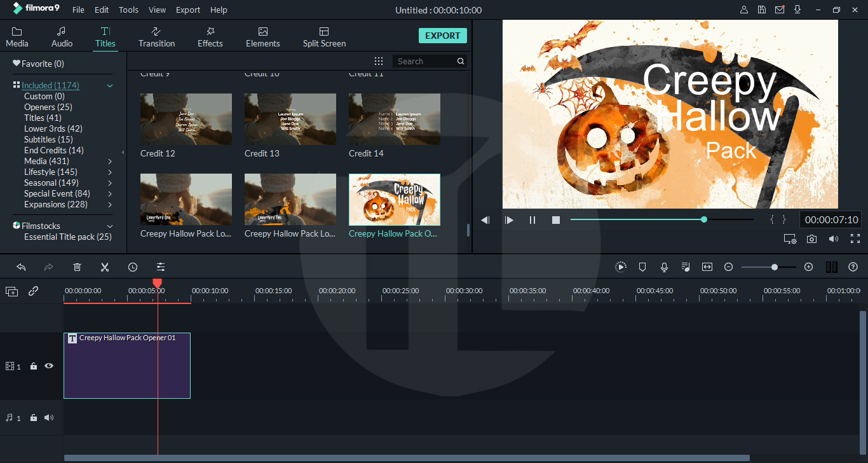The width and height of the screenshot is (868, 463).
Task: Pause the preview playback
Action: point(532,220)
